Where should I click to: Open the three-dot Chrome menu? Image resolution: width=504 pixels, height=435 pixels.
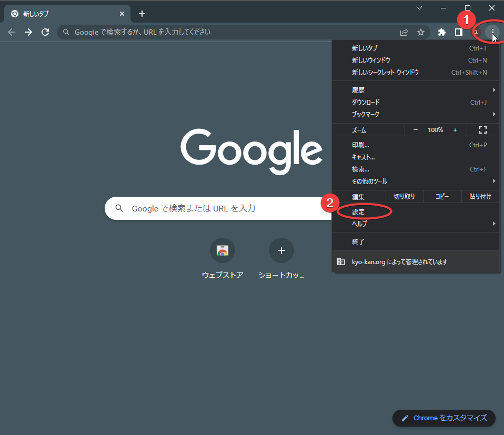pos(492,32)
